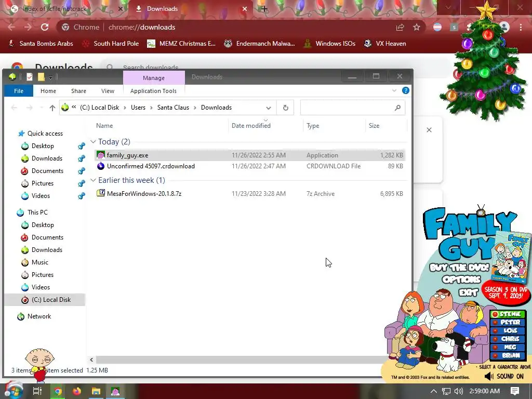
Task: Open Firefox from the taskbar
Action: [x=77, y=391]
